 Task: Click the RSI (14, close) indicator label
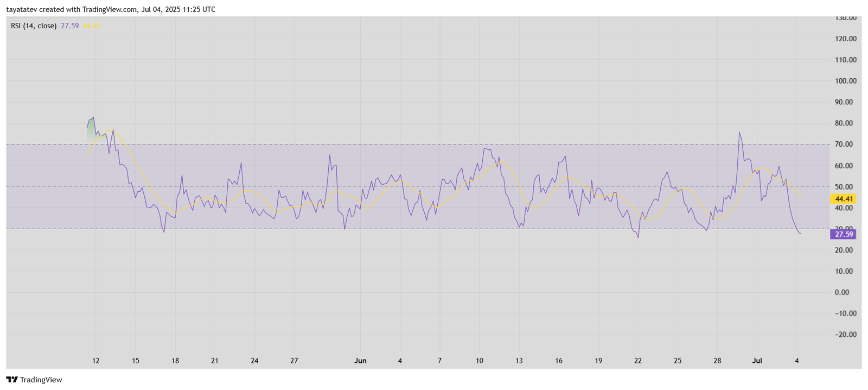pyautogui.click(x=34, y=26)
